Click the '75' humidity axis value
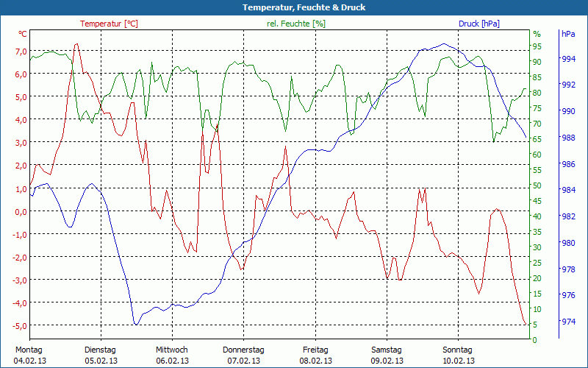 (537, 108)
